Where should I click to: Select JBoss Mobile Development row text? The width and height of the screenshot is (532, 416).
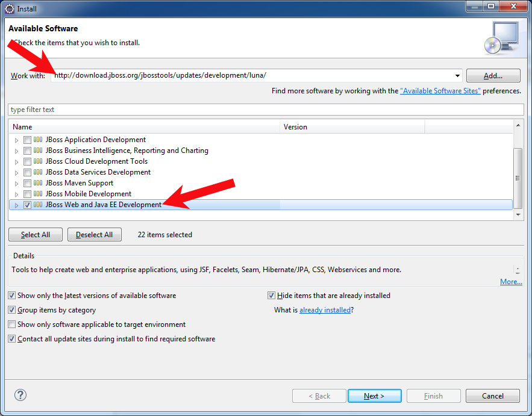(x=89, y=194)
